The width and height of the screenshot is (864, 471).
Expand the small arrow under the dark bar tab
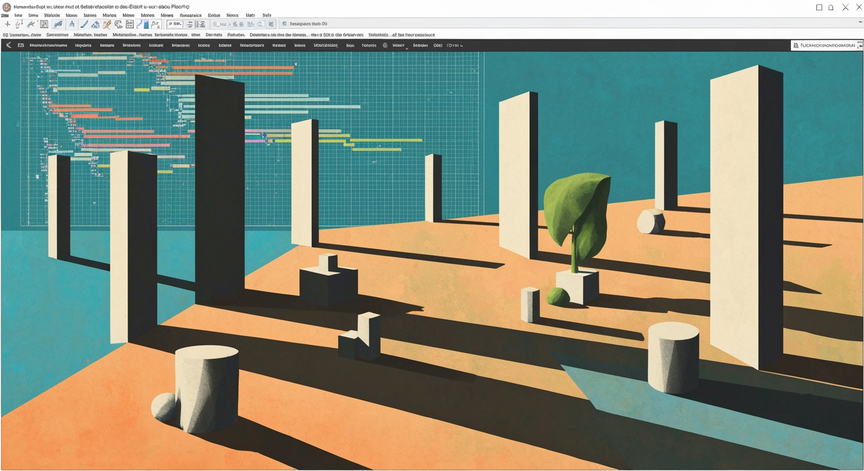[407, 48]
